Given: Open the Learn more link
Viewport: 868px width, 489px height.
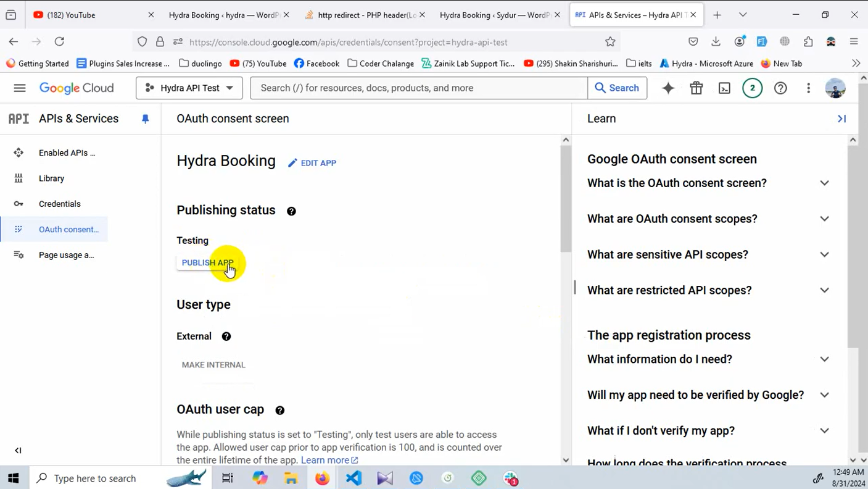Looking at the screenshot, I should pos(329,460).
